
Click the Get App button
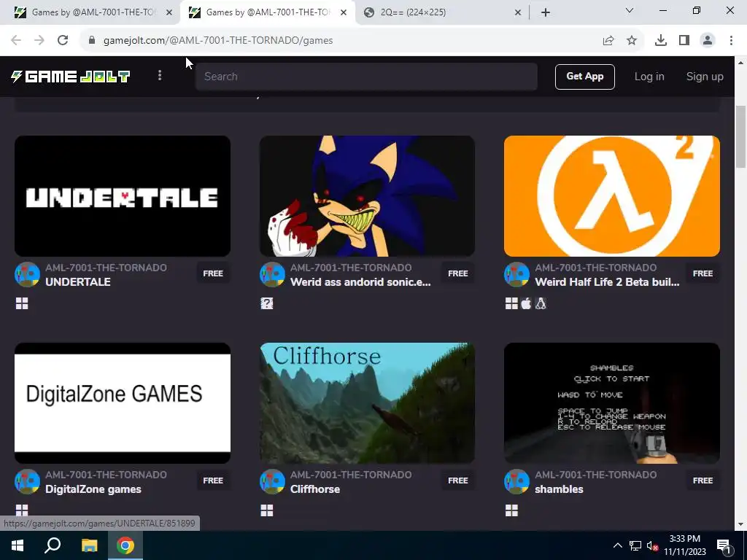click(x=584, y=77)
